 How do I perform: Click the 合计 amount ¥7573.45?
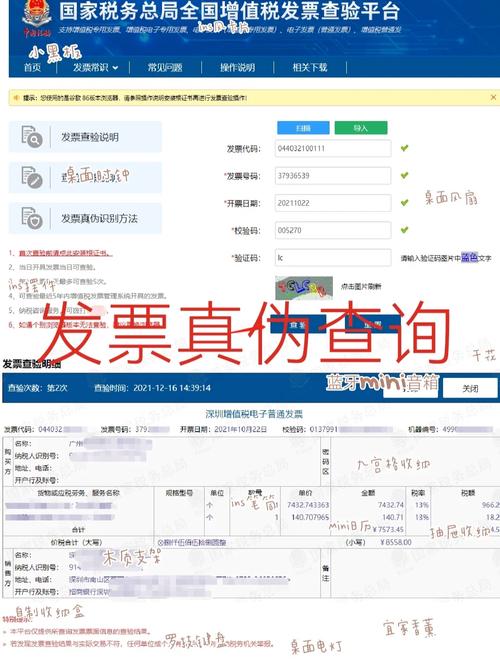(x=388, y=529)
